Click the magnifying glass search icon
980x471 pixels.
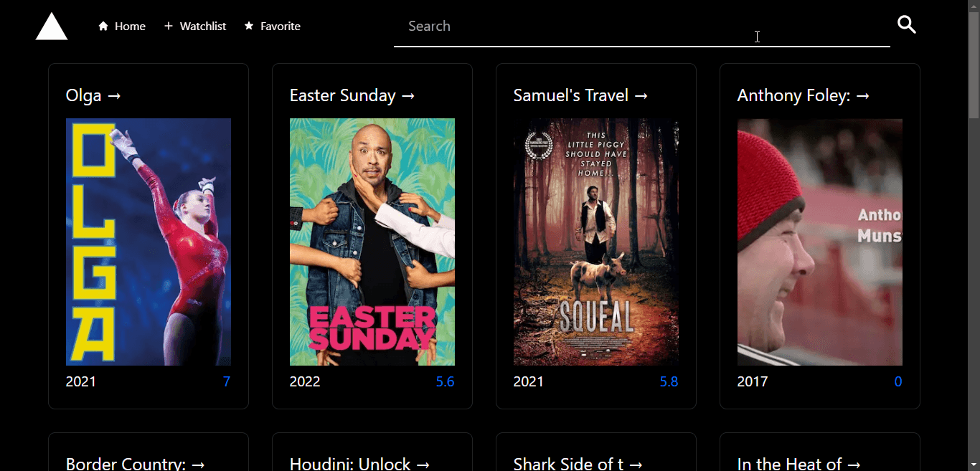pos(906,25)
